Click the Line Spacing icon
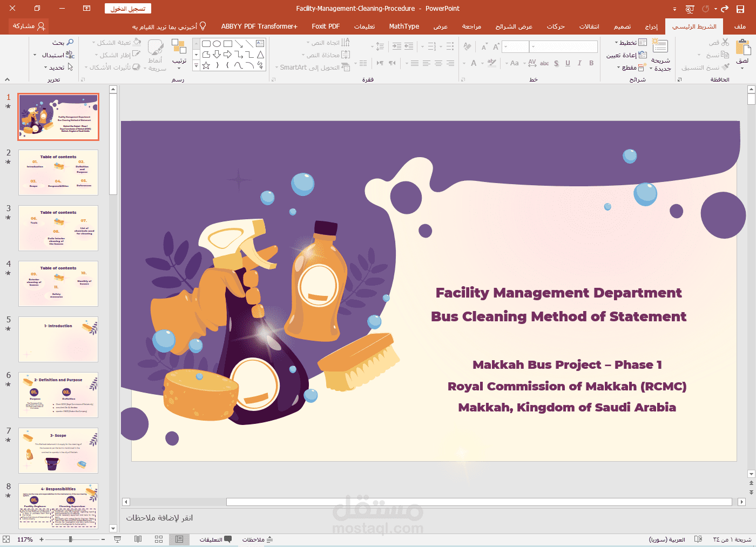Screen dimensions: 756x547 click(380, 46)
